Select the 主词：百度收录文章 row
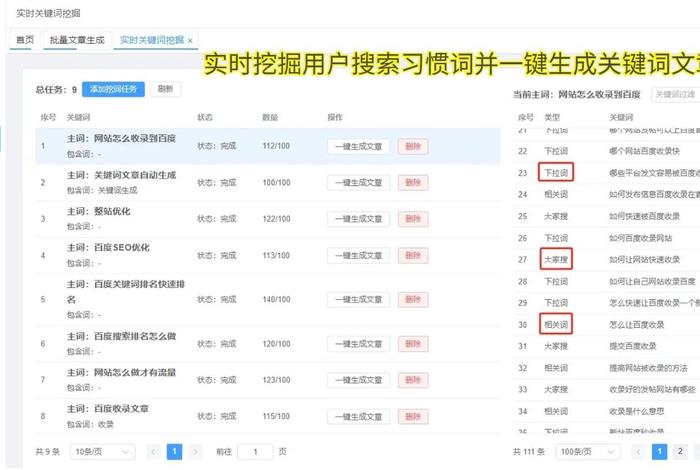The width and height of the screenshot is (700, 470). click(x=267, y=416)
